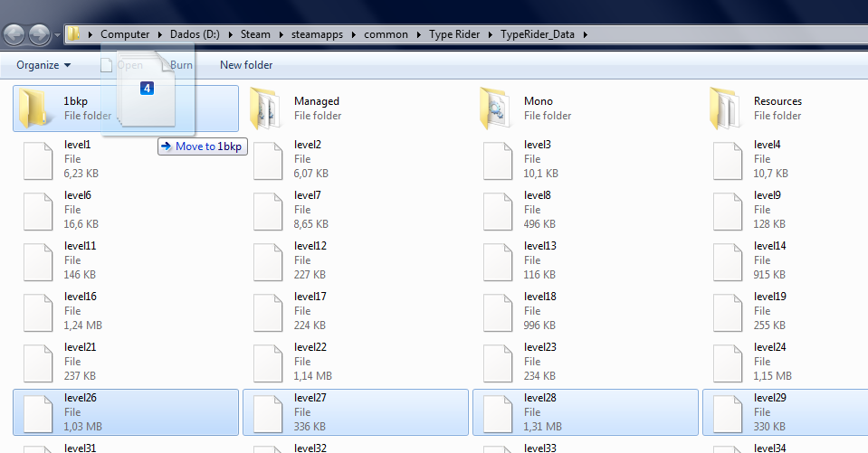The width and height of the screenshot is (868, 453).
Task: Select the level18 file icon
Action: (498, 313)
